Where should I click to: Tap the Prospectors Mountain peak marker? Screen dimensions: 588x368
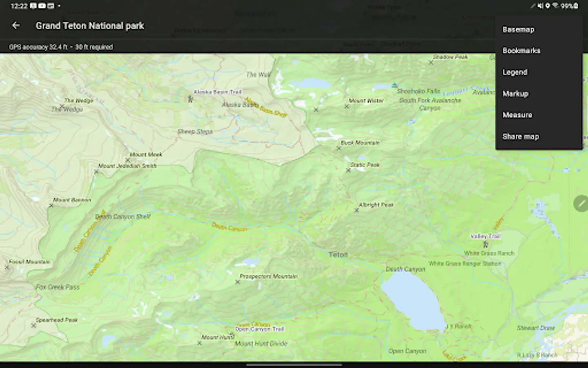coord(238,282)
